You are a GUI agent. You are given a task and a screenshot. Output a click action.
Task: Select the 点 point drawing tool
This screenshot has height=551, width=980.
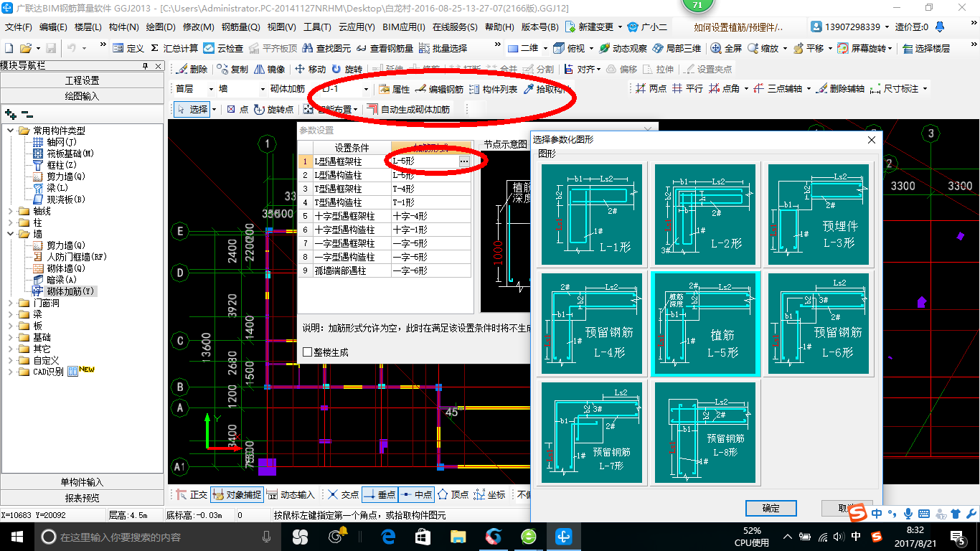point(237,109)
